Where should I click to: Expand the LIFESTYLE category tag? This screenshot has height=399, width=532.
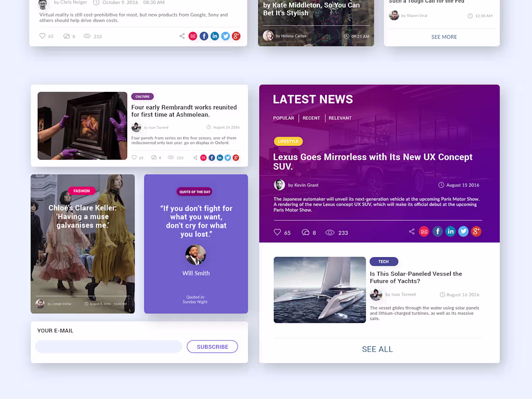pyautogui.click(x=288, y=141)
